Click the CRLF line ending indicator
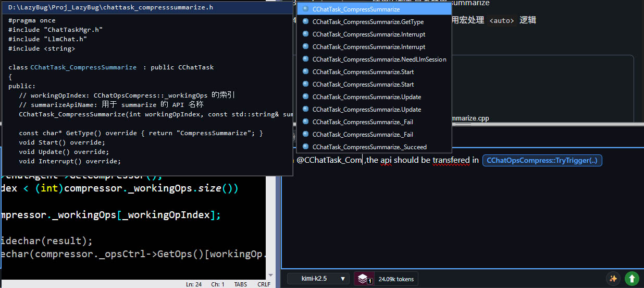The height and width of the screenshot is (288, 644). (264, 284)
